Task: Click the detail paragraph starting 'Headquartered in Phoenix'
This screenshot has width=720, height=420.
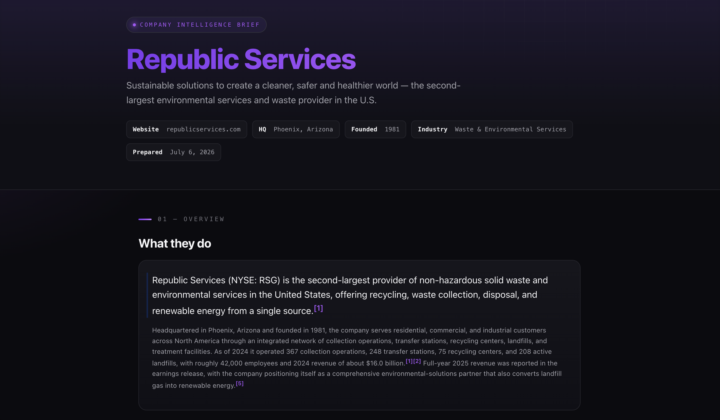Action: [357, 358]
